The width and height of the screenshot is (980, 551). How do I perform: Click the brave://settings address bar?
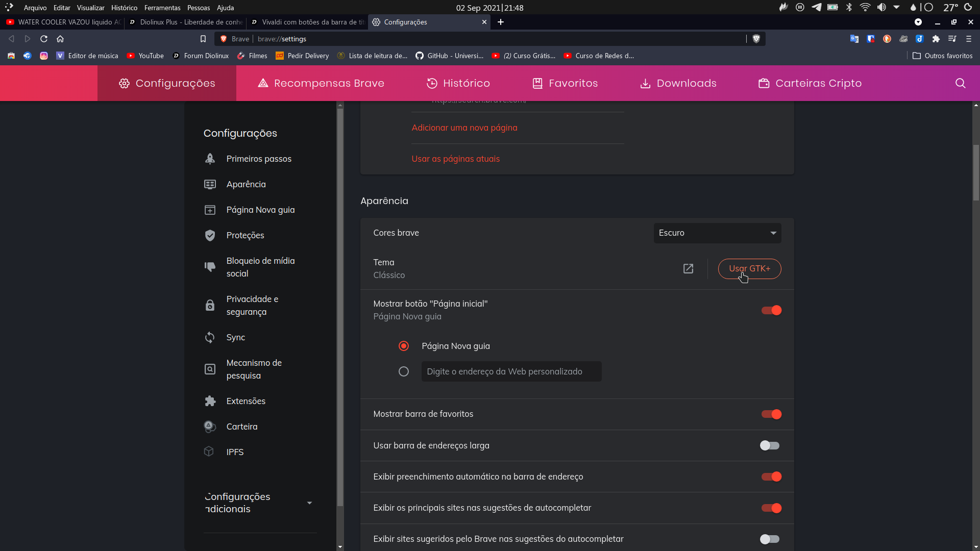(490, 39)
